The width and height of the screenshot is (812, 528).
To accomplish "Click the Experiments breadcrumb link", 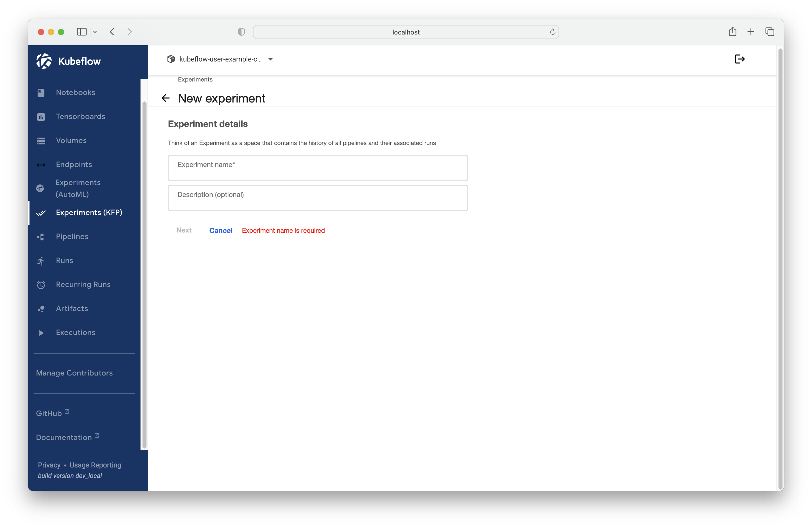I will [x=195, y=79].
